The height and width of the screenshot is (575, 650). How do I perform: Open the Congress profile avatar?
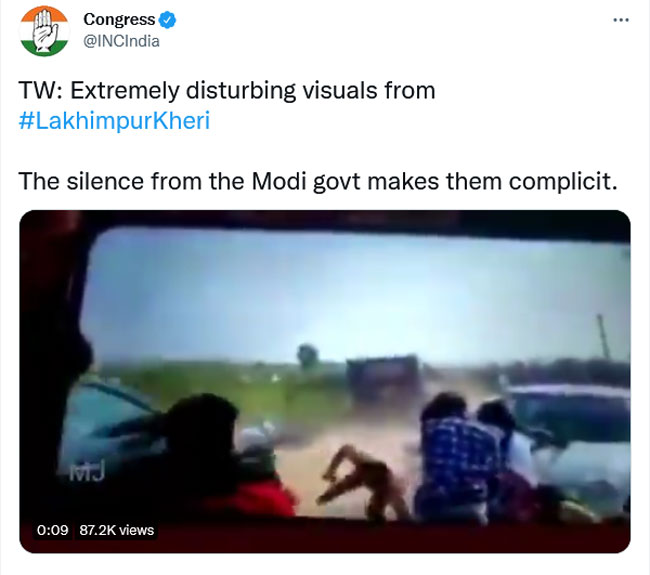pyautogui.click(x=43, y=31)
